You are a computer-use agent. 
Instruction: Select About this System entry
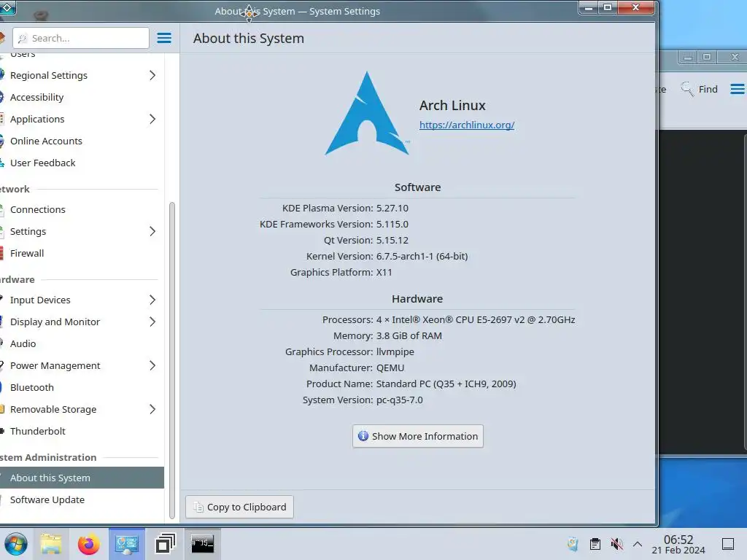coord(81,478)
